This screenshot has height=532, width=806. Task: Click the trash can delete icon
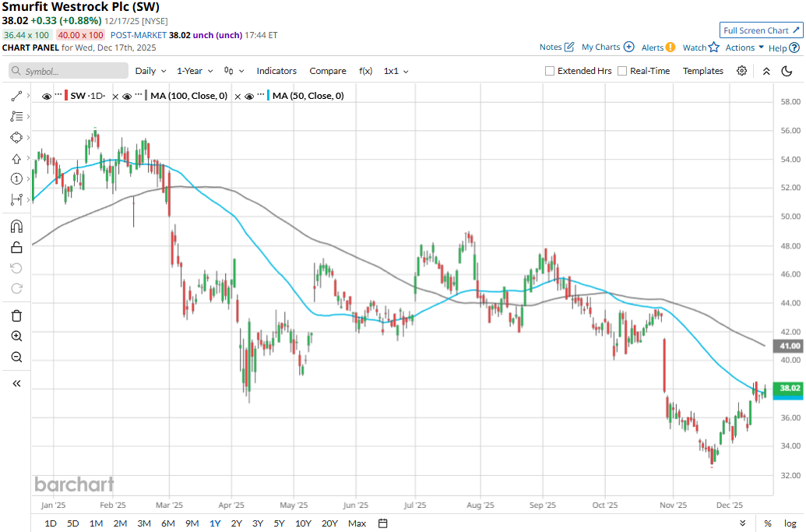coord(16,315)
